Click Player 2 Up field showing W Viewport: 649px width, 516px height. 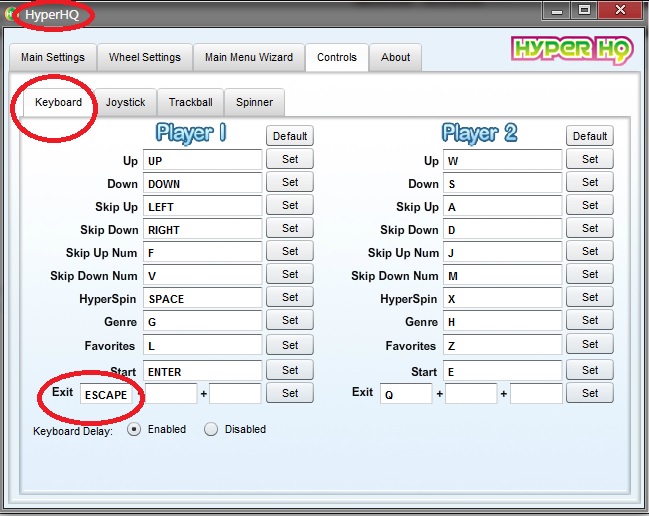502,160
